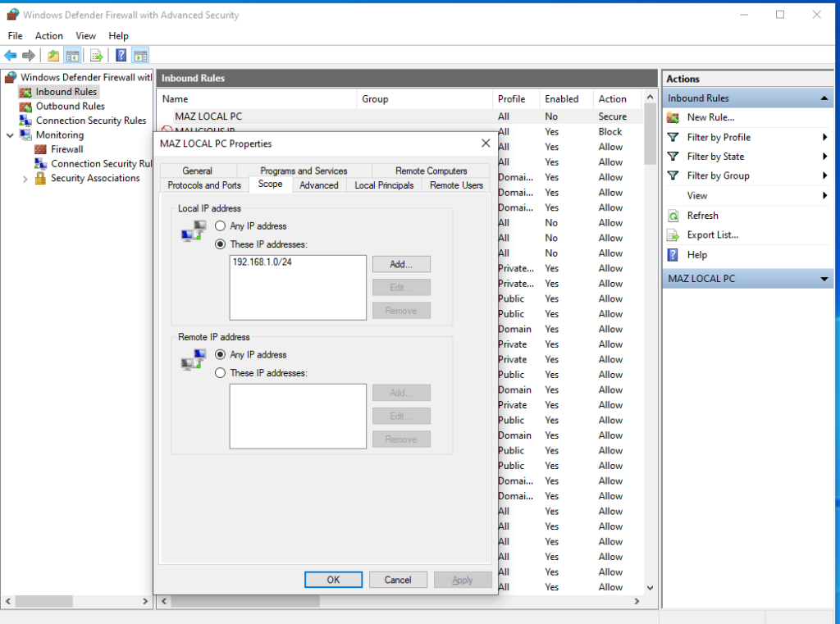This screenshot has height=624, width=840.
Task: Open Filter by Profile submenu
Action: pos(719,137)
